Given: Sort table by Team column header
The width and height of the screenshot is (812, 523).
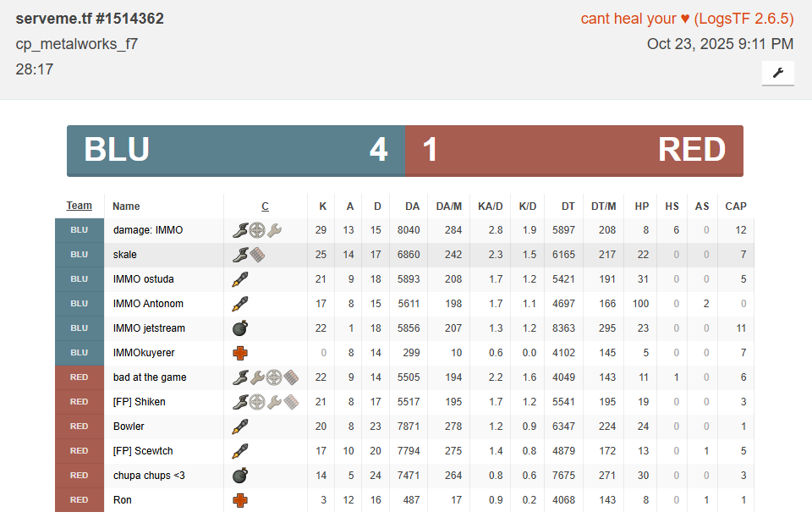Looking at the screenshot, I should [x=80, y=206].
